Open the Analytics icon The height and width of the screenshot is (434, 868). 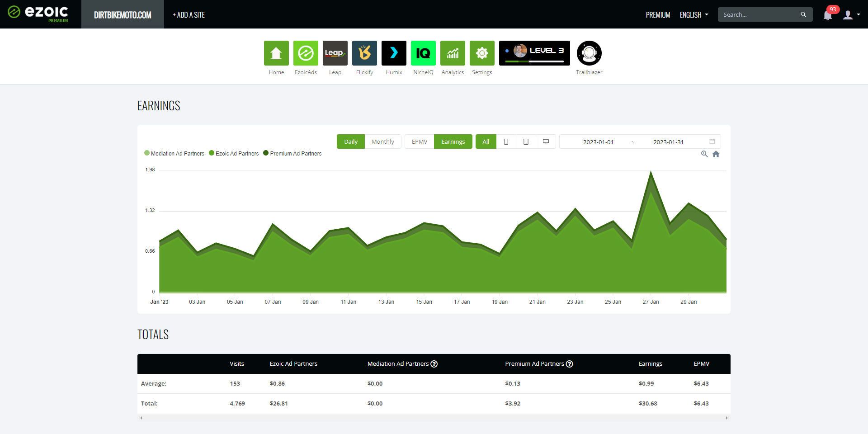point(453,53)
